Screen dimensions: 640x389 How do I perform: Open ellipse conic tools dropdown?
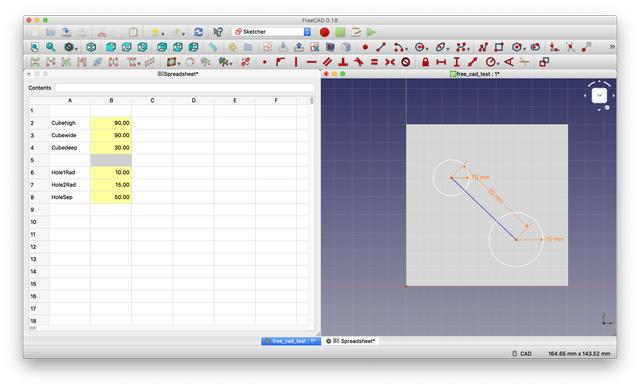pyautogui.click(x=447, y=49)
